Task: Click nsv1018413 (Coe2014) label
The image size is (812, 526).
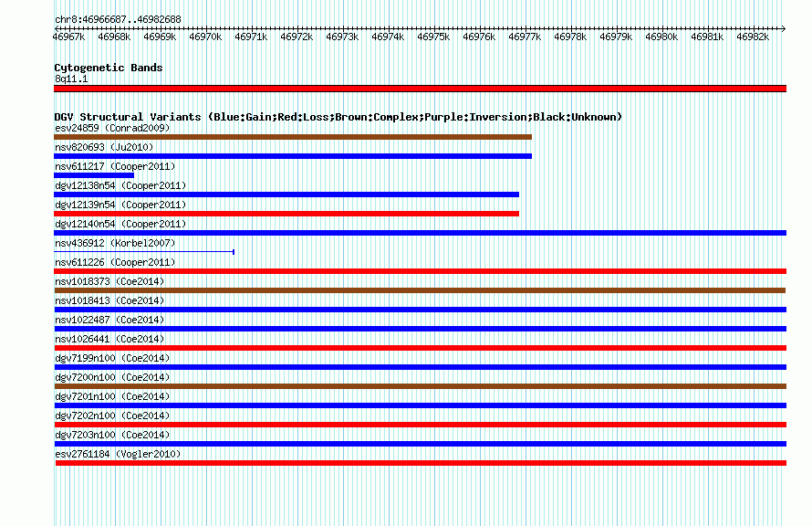Action: 109,300
